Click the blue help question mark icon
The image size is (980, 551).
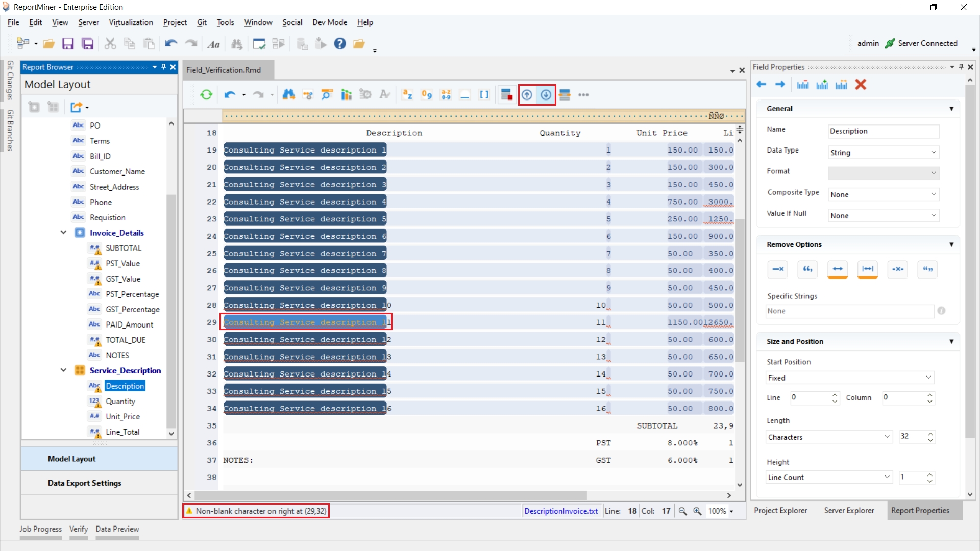click(340, 44)
